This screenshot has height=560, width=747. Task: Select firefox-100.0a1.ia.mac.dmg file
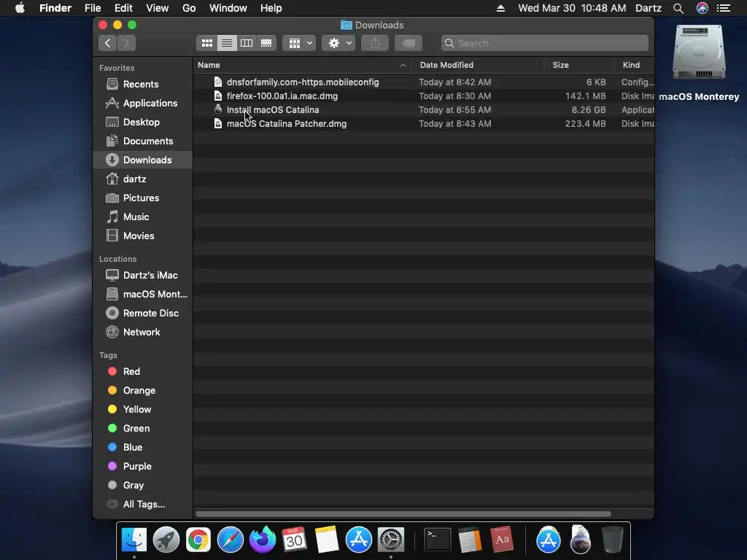tap(424, 96)
